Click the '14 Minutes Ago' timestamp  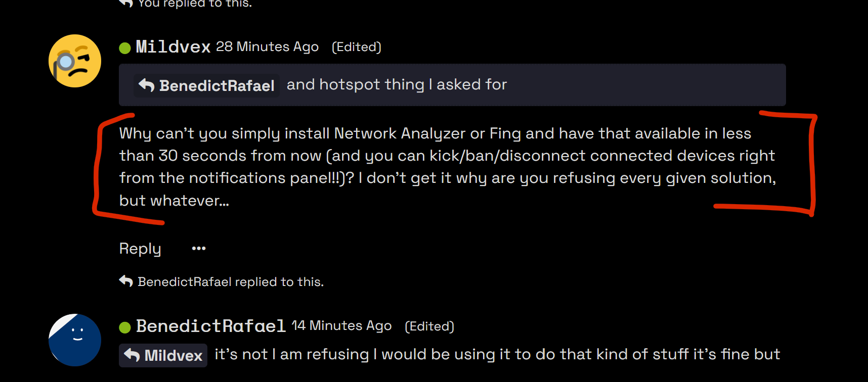(x=341, y=326)
